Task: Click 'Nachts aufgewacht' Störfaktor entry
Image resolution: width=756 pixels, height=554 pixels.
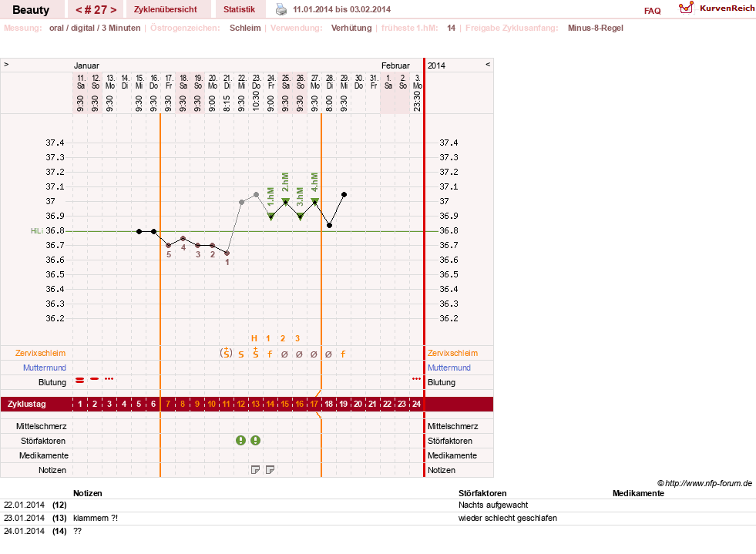Action: click(x=493, y=505)
